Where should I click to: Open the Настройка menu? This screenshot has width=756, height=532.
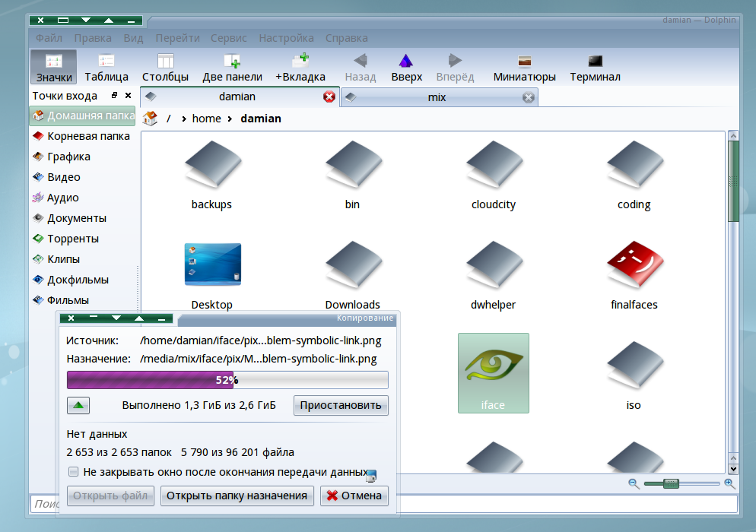coord(287,38)
